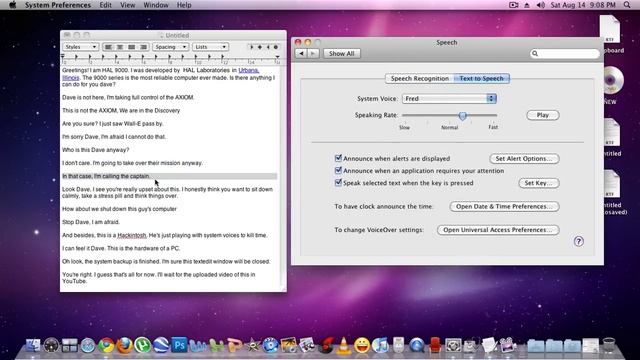Open VLC cone icon in Dock
Viewport: 640px width, 360px height.
[x=344, y=345]
